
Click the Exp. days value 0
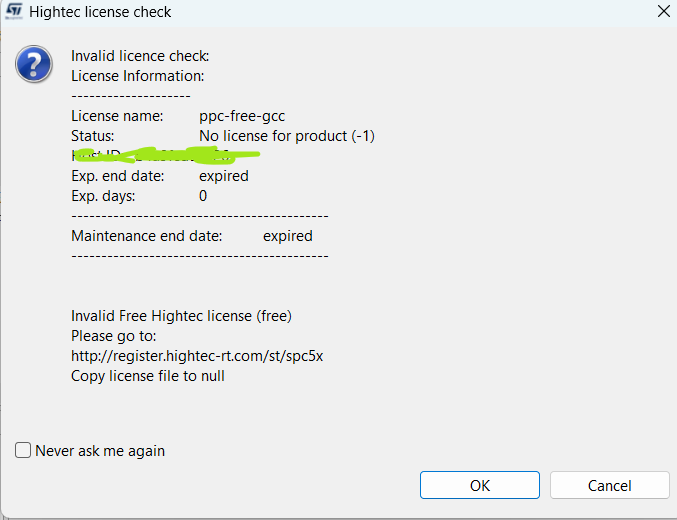(203, 196)
